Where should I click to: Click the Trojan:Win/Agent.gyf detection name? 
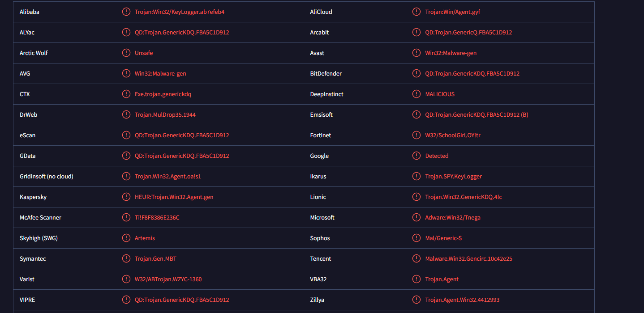pyautogui.click(x=452, y=12)
